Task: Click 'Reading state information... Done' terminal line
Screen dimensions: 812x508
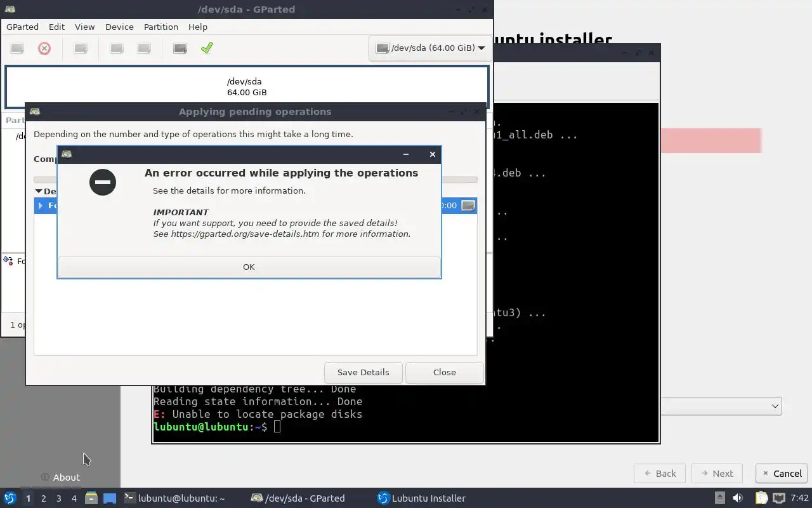Action: tap(258, 401)
